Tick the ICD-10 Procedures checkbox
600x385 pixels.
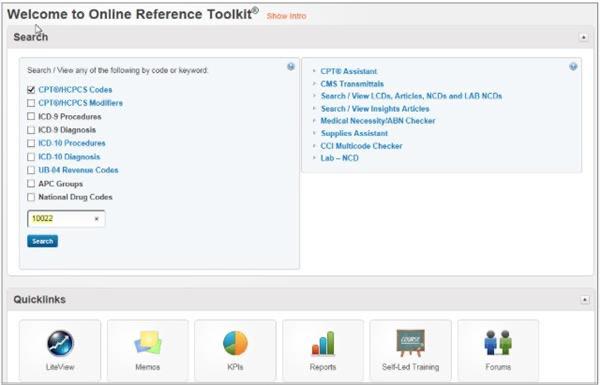click(31, 143)
